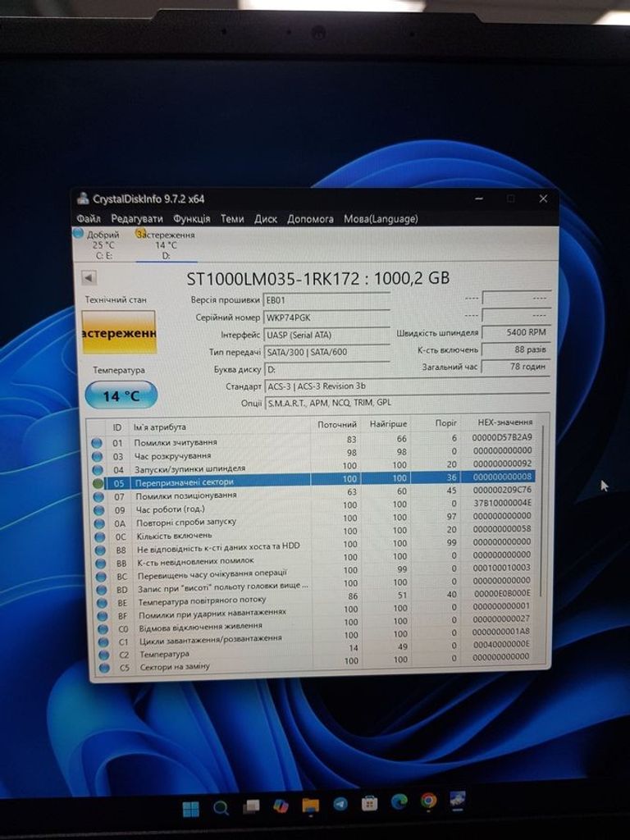Screen dimensions: 630x840
Task: Click HEX value 37B10000004E
Action: click(x=503, y=503)
